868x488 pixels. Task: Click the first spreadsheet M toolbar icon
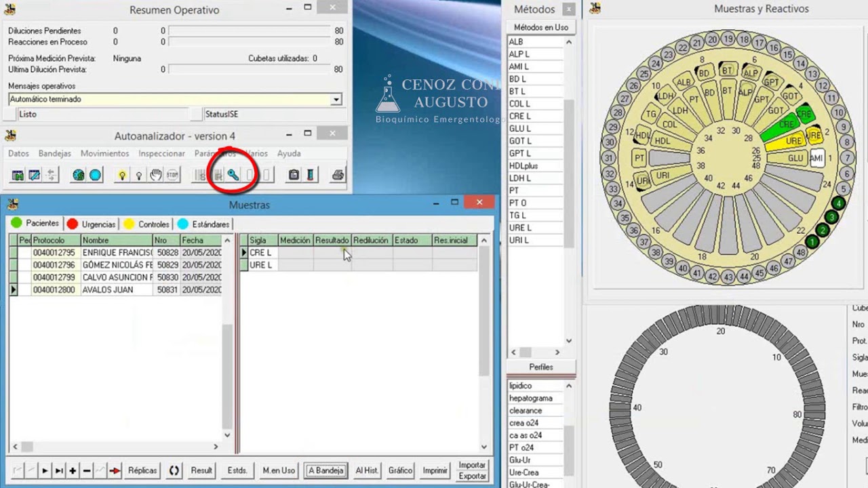coord(18,175)
